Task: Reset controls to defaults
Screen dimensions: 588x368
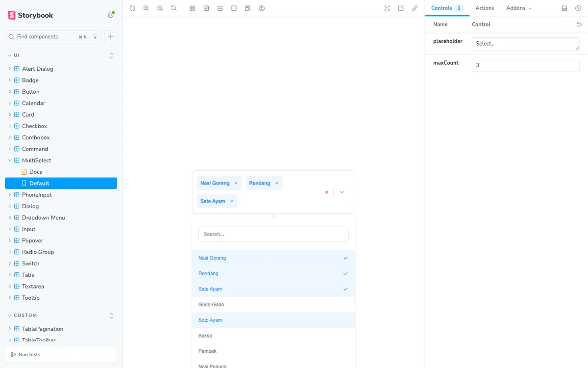Action: [579, 25]
